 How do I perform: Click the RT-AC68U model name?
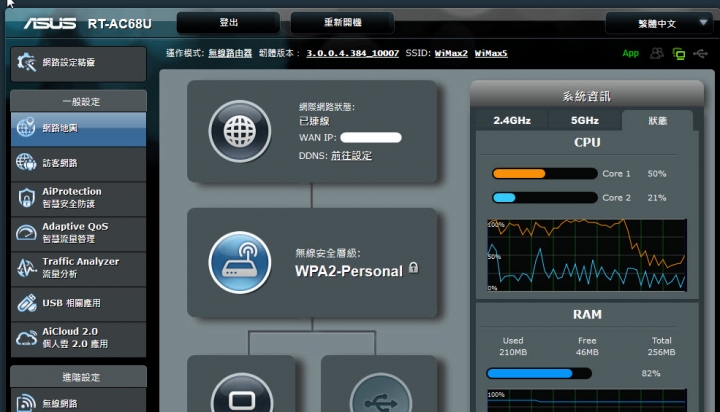pos(119,23)
